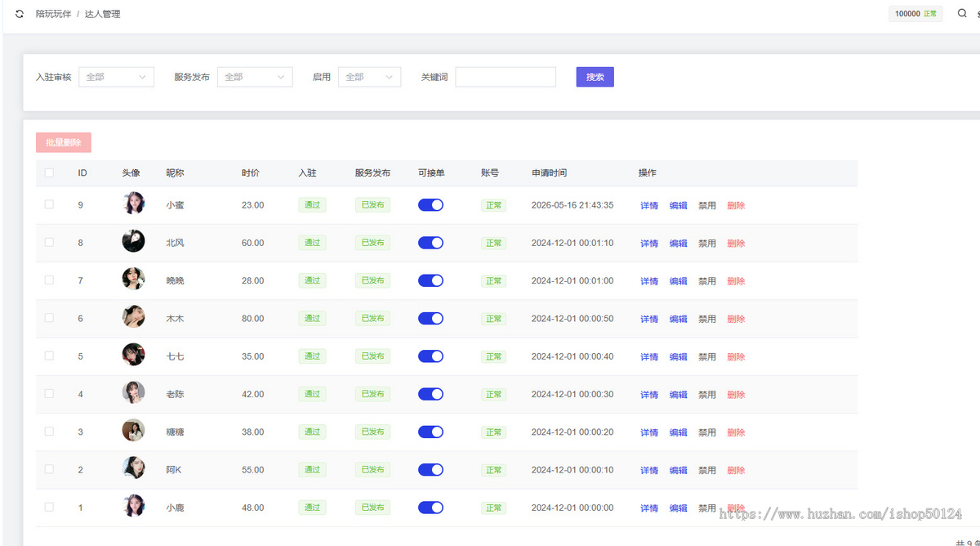
Task: Check the row checkbox for ID 9
Action: pyautogui.click(x=49, y=204)
